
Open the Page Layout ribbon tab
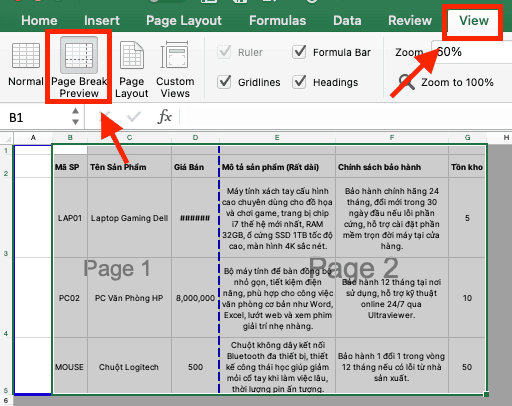(184, 21)
